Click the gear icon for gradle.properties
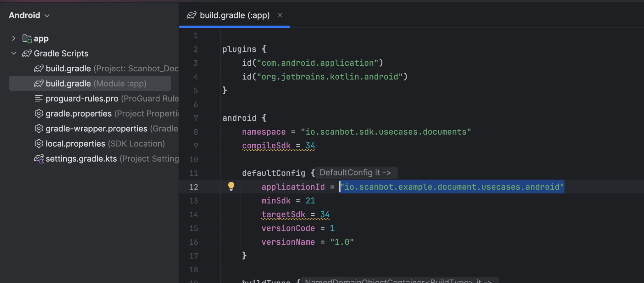Image resolution: width=644 pixels, height=283 pixels. point(38,114)
